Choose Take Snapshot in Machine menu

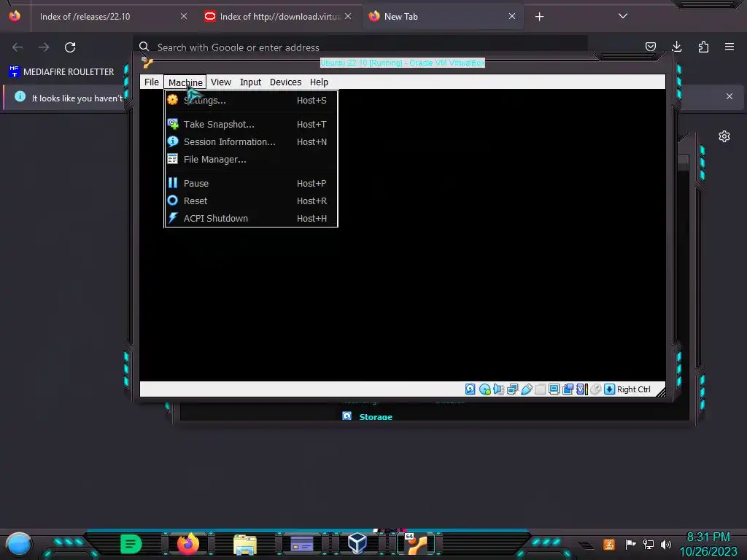[251, 124]
